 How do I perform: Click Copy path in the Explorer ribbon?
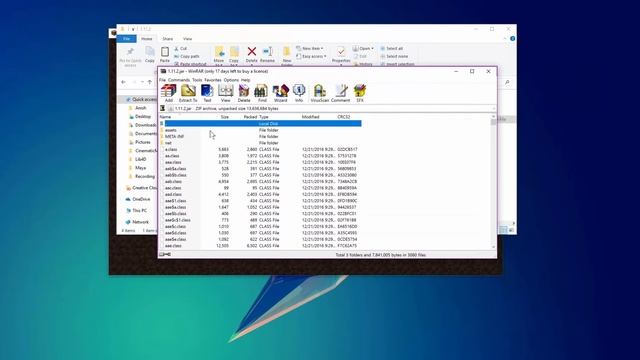click(x=187, y=56)
